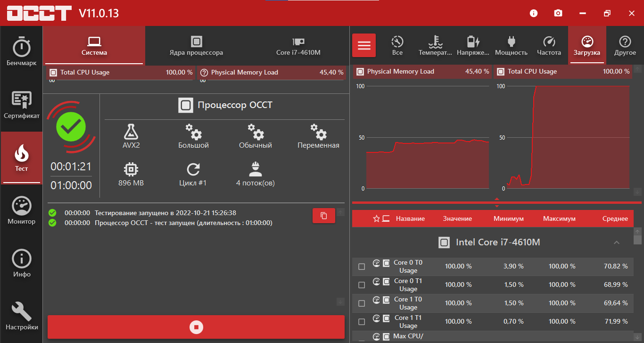Click the Total CPU Usage graph header

[x=563, y=72]
